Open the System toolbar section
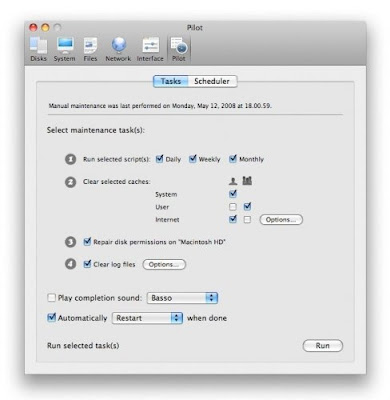 (x=65, y=49)
